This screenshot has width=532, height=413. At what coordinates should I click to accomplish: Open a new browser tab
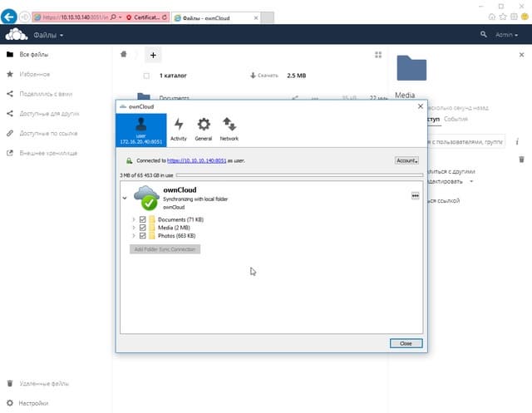coord(268,17)
